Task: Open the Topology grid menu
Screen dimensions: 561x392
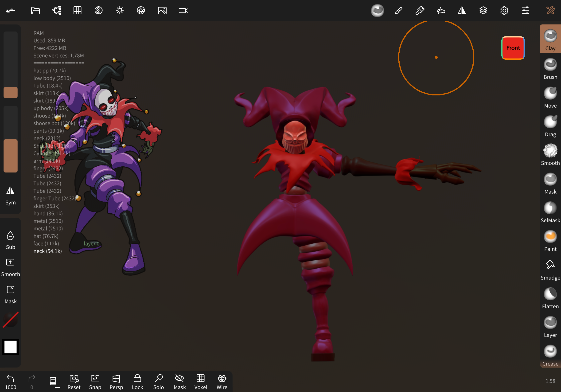Action: pyautogui.click(x=78, y=11)
